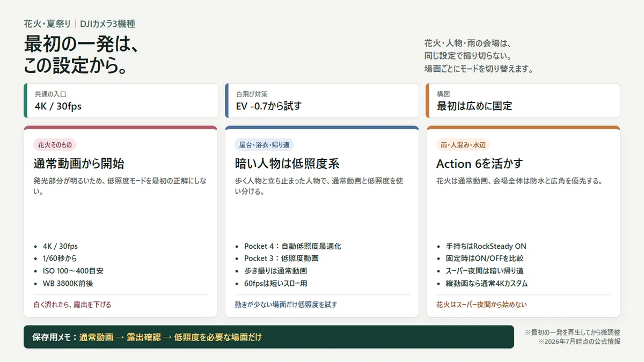Viewport: 644px width, 362px height.
Task: Click the bullet 固定時はON/OFFを比較
Action: 484,258
